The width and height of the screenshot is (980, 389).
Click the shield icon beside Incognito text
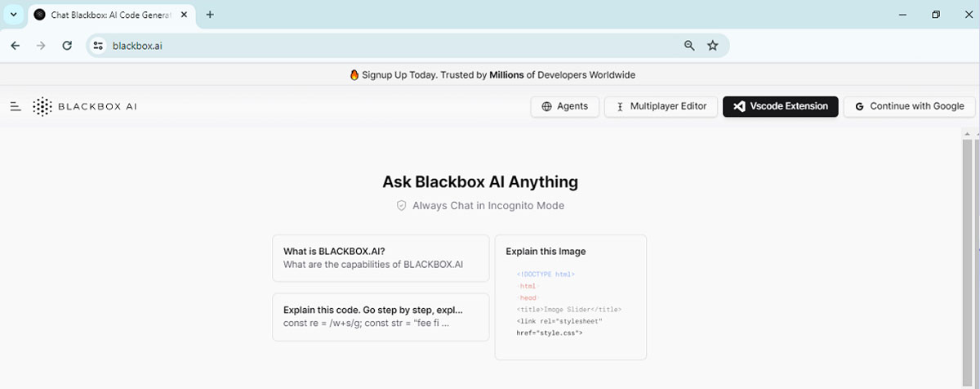pyautogui.click(x=401, y=206)
